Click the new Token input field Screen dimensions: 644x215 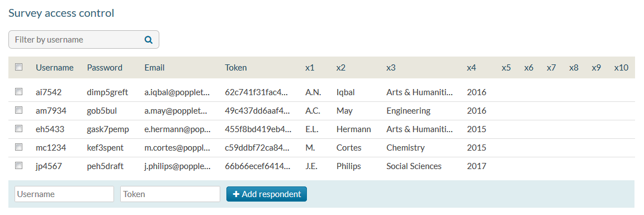(170, 194)
